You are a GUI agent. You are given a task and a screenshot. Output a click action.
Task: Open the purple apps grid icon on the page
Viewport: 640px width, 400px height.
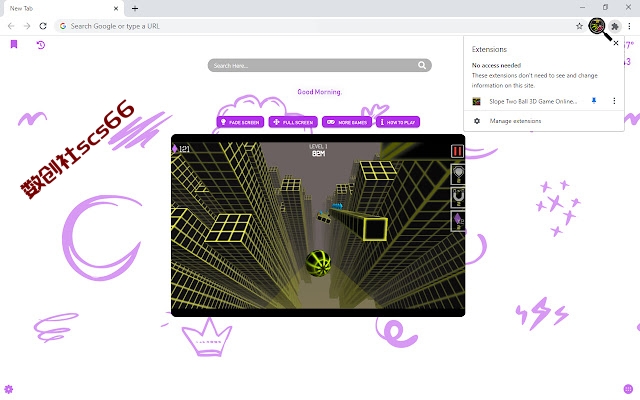tap(628, 389)
